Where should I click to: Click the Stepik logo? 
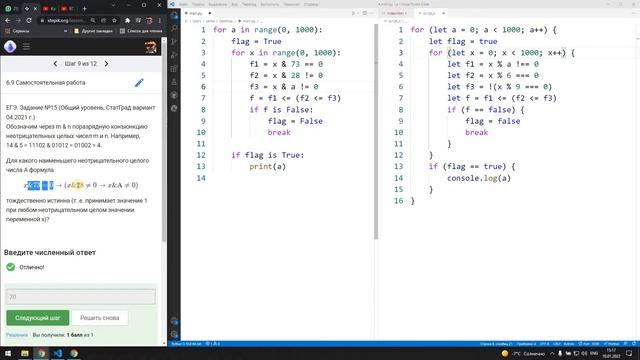tap(10, 47)
